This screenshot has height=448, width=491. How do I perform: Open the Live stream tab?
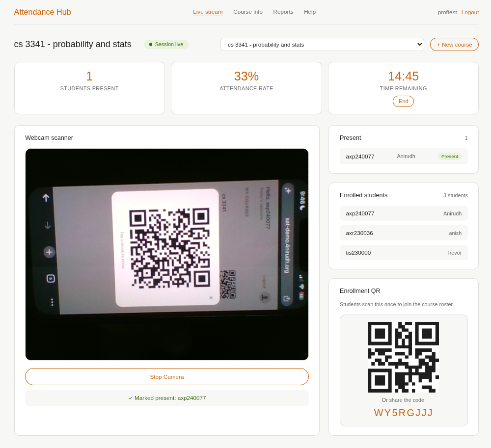click(208, 12)
